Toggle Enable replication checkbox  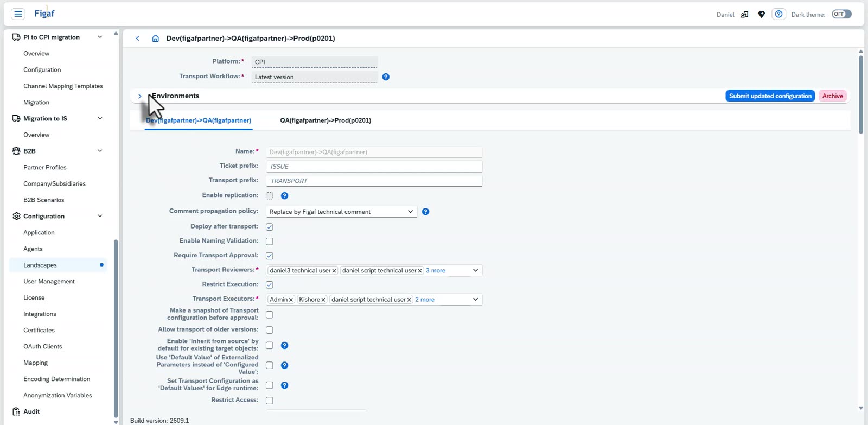click(x=270, y=196)
